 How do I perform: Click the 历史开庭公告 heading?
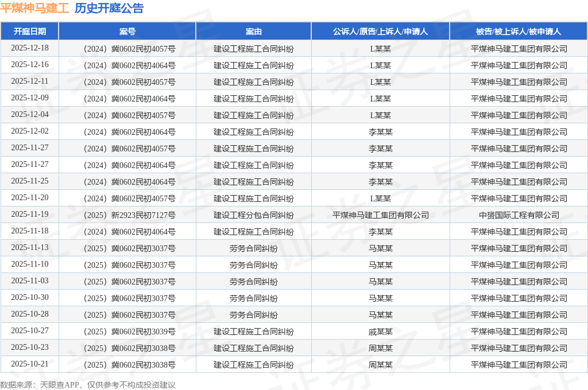[x=109, y=8]
